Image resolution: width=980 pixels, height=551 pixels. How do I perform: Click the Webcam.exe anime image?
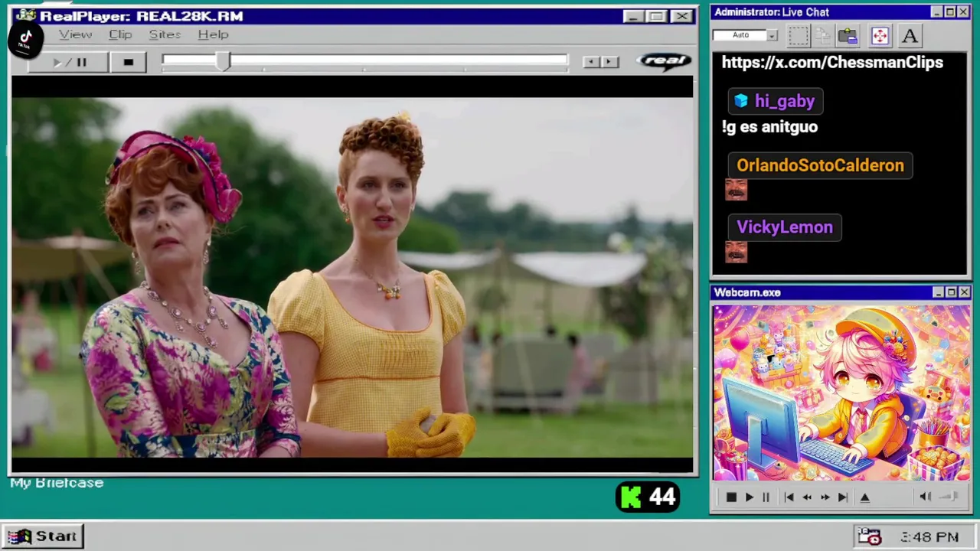click(841, 393)
